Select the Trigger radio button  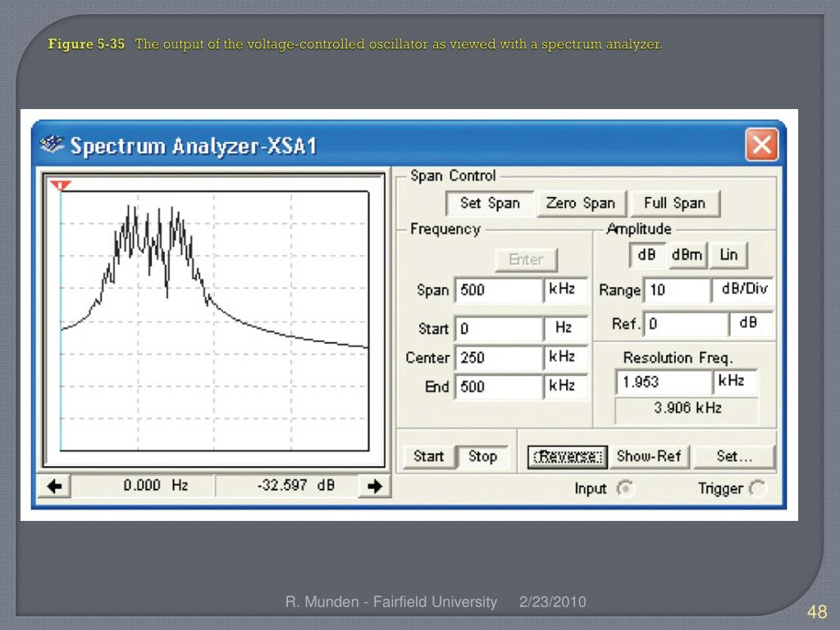[757, 489]
